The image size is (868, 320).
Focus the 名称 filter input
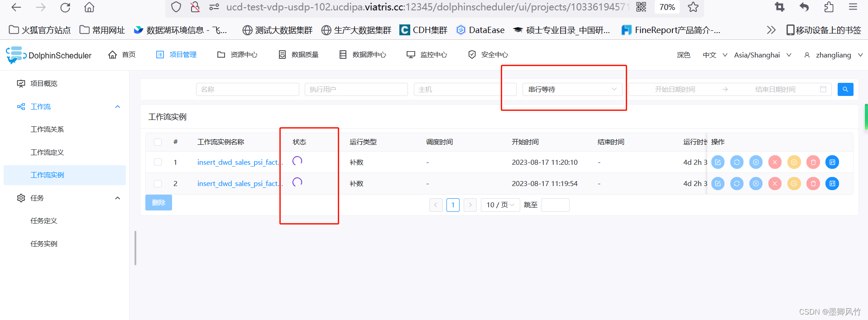tap(248, 89)
